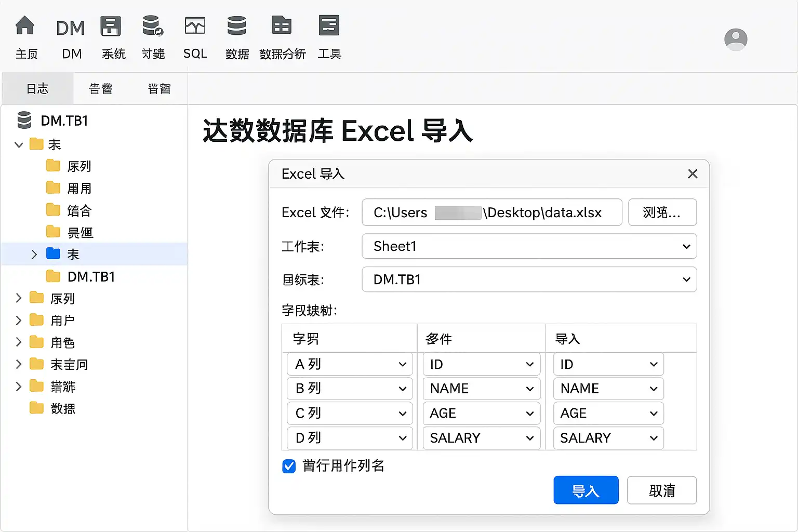Click the home icon in the toolbar
Screen dimensions: 798x532
25,25
